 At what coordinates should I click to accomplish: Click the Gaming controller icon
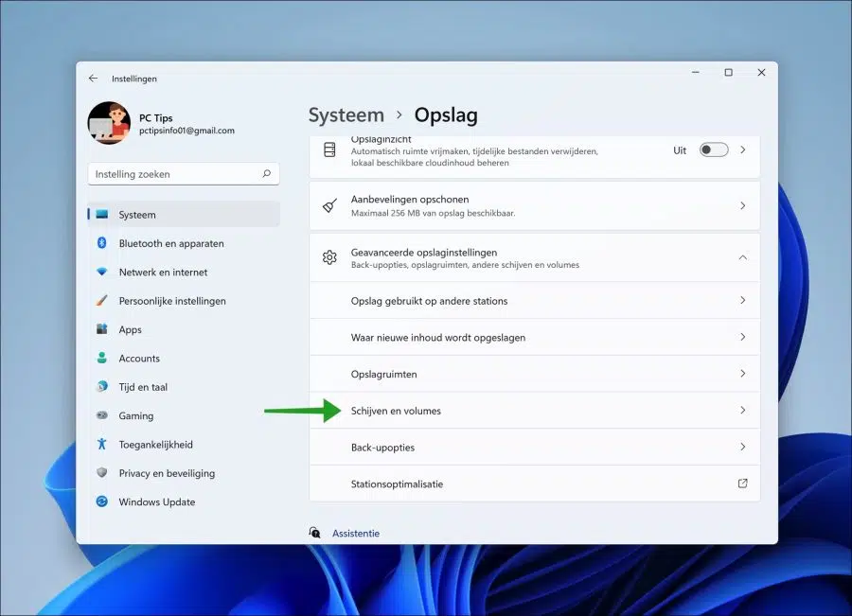(101, 415)
